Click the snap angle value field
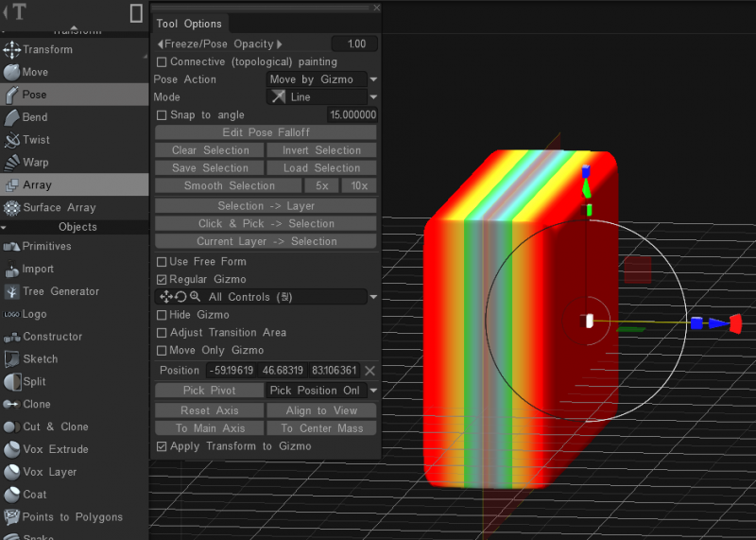756x540 pixels. [x=352, y=115]
